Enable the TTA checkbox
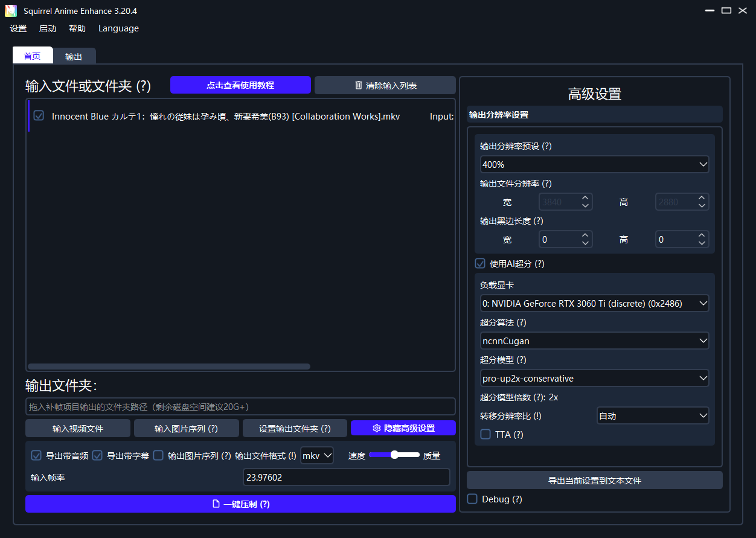Image resolution: width=756 pixels, height=538 pixels. pyautogui.click(x=485, y=434)
